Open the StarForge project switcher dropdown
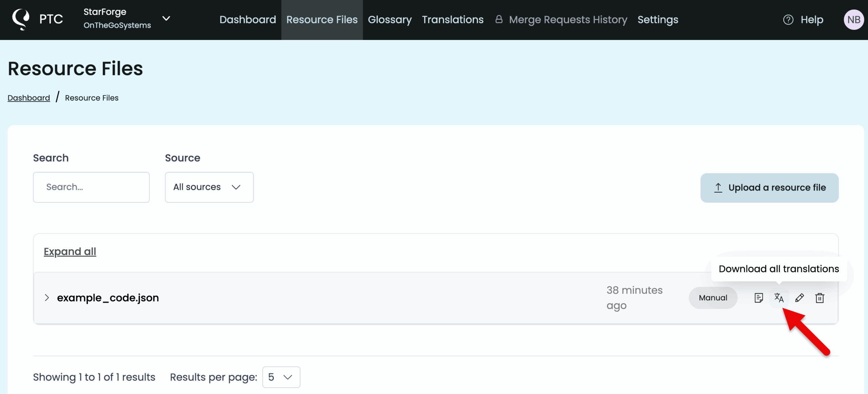This screenshot has width=868, height=394. click(x=166, y=19)
